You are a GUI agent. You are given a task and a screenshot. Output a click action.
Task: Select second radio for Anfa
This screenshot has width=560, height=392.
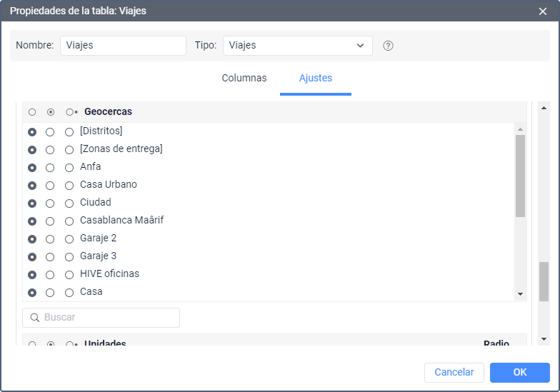50,168
